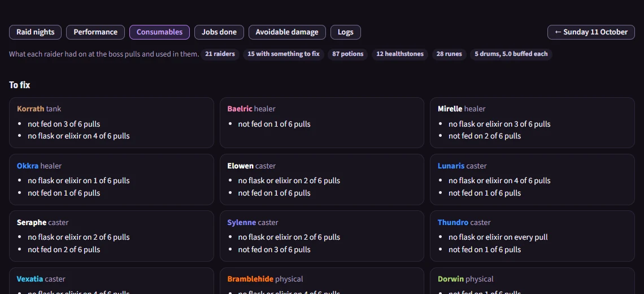Click the 28 runes badge

449,54
